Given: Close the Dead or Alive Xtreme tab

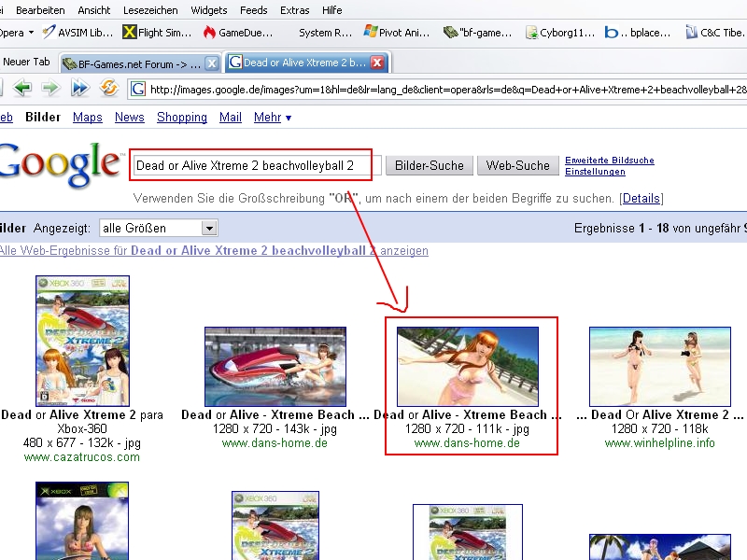Looking at the screenshot, I should (x=377, y=63).
